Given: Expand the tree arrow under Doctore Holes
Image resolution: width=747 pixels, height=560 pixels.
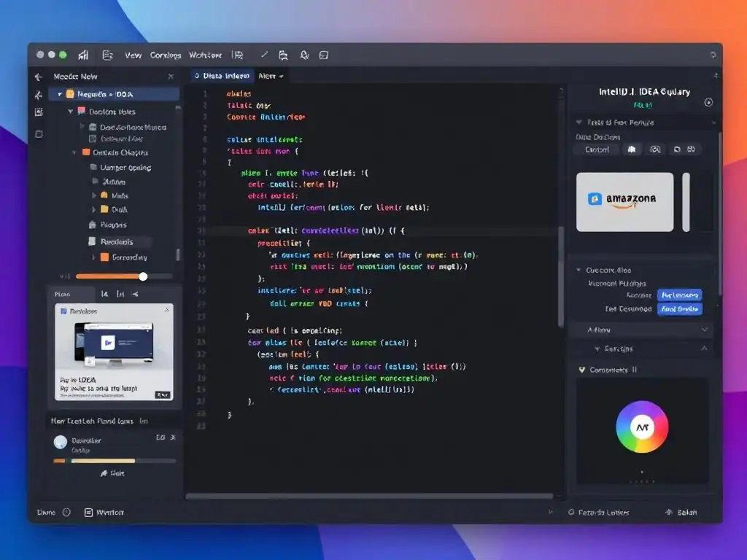Looking at the screenshot, I should [82, 127].
